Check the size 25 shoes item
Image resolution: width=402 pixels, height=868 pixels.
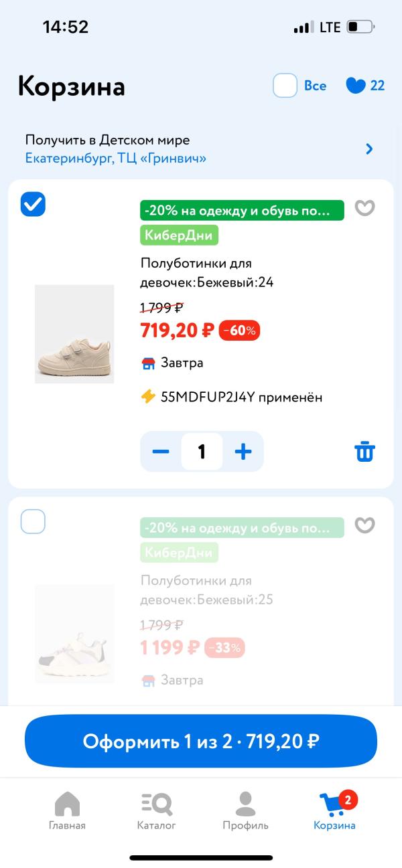point(33,521)
